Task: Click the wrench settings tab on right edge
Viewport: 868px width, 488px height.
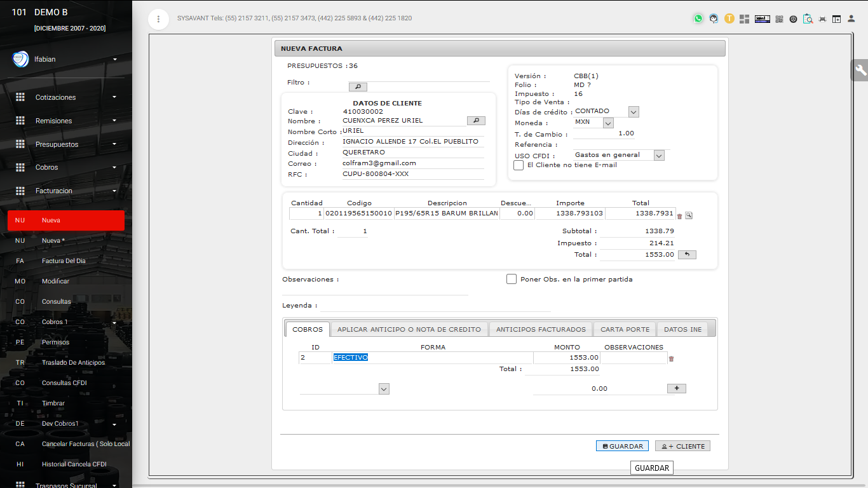Action: pos(860,71)
